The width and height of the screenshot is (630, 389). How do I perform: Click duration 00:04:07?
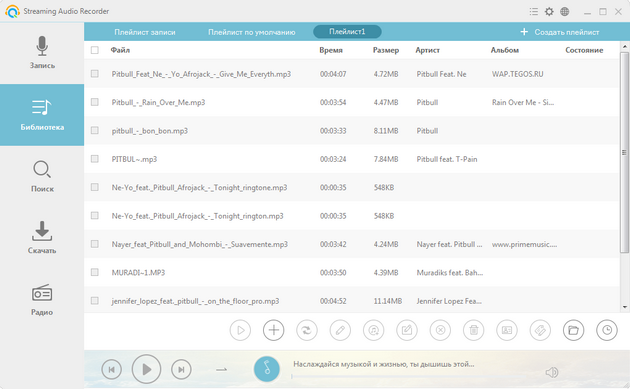pyautogui.click(x=333, y=74)
